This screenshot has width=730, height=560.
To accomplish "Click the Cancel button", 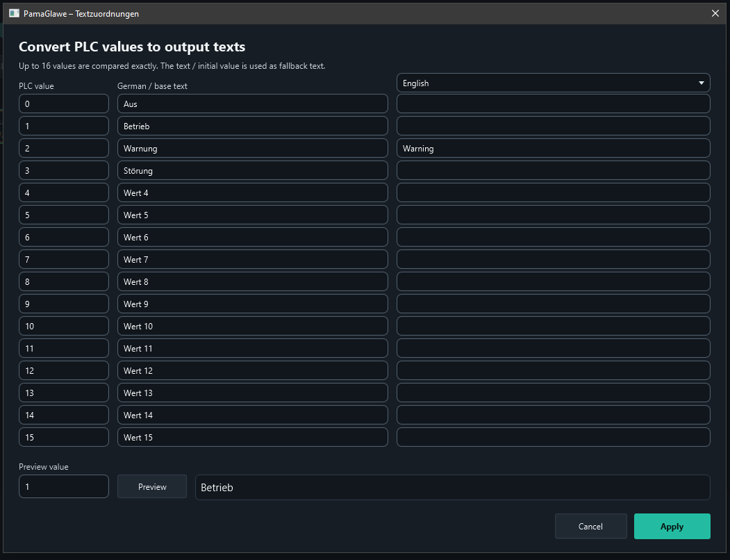I will click(591, 527).
